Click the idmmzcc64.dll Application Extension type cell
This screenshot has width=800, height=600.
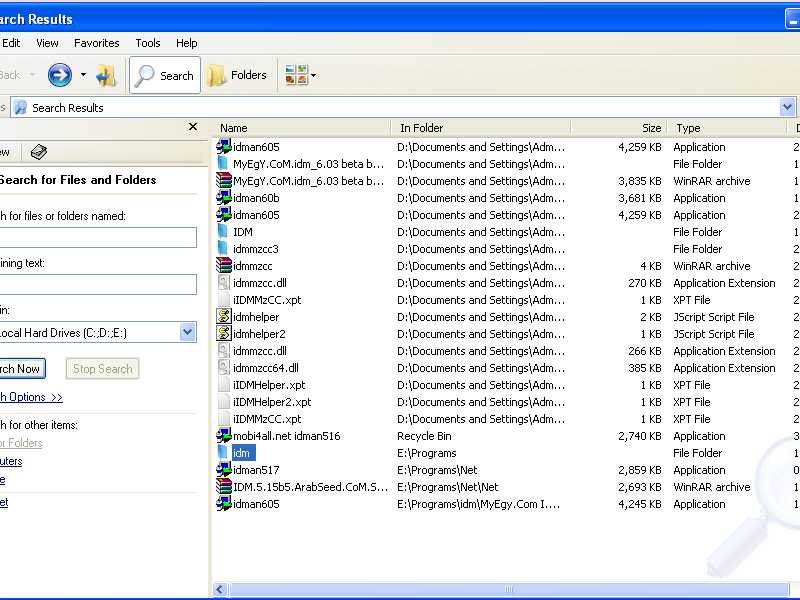(x=724, y=368)
